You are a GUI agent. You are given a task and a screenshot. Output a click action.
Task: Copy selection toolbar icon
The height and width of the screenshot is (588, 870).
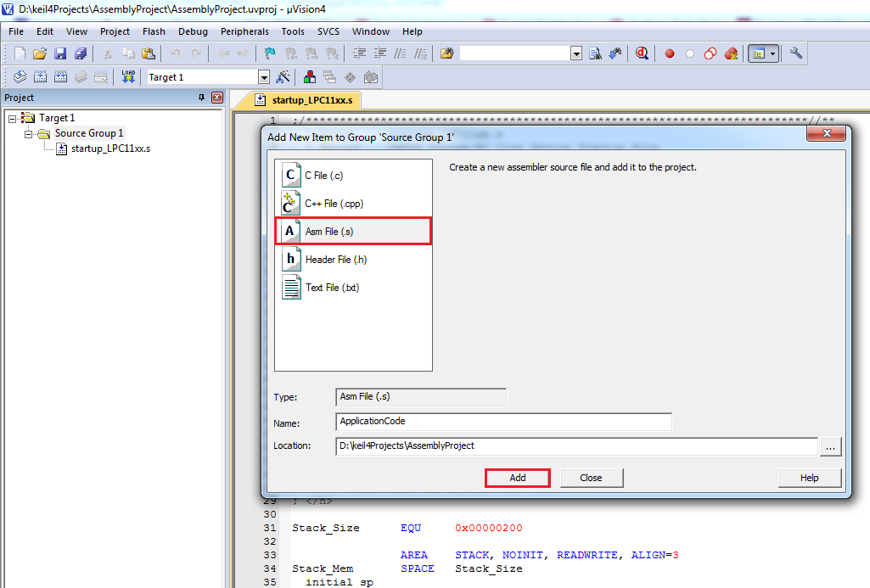(x=128, y=53)
